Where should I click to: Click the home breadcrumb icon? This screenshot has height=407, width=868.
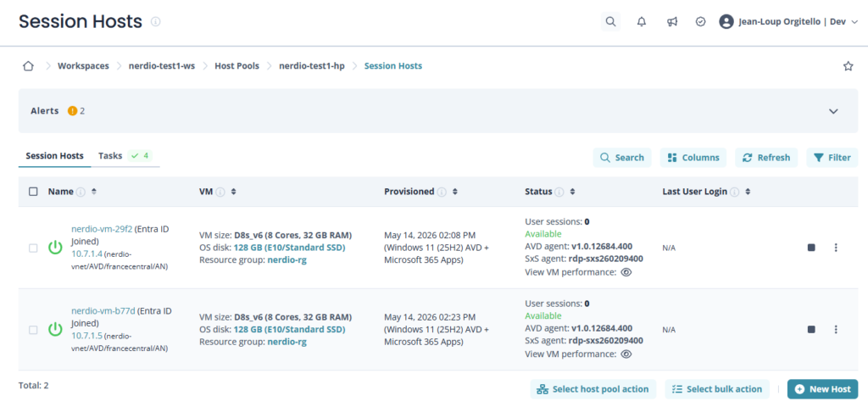pyautogui.click(x=28, y=66)
